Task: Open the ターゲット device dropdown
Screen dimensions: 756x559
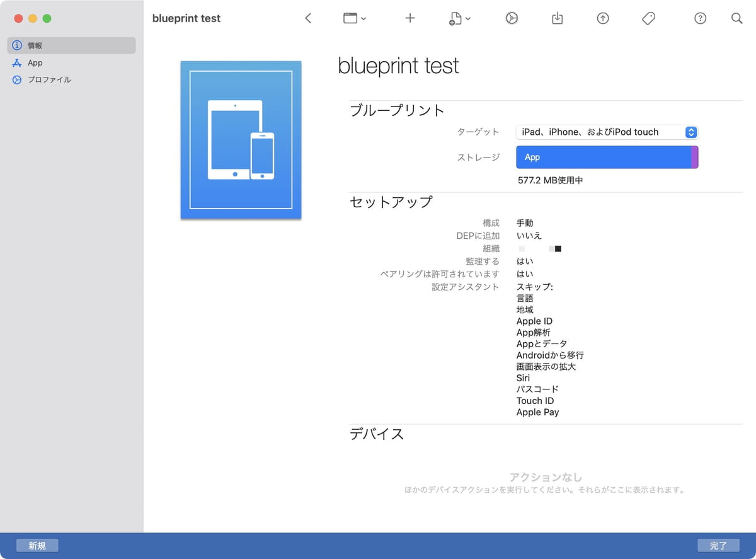Action: pyautogui.click(x=607, y=132)
